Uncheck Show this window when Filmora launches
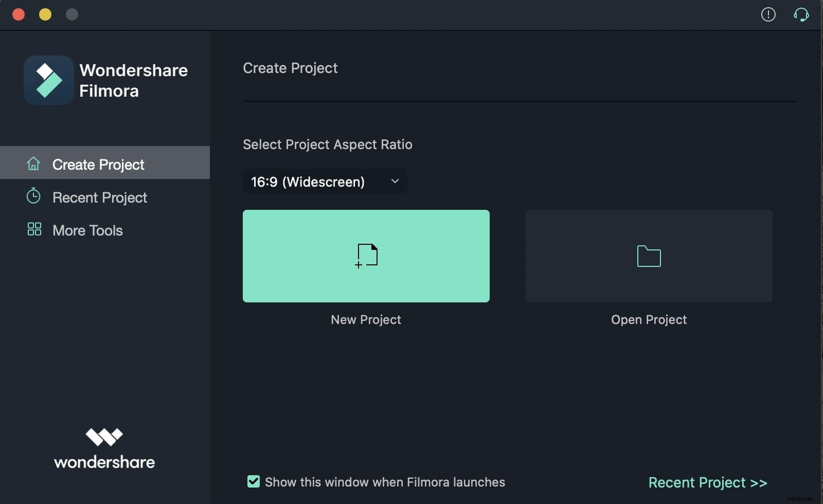823x504 pixels. [x=253, y=481]
